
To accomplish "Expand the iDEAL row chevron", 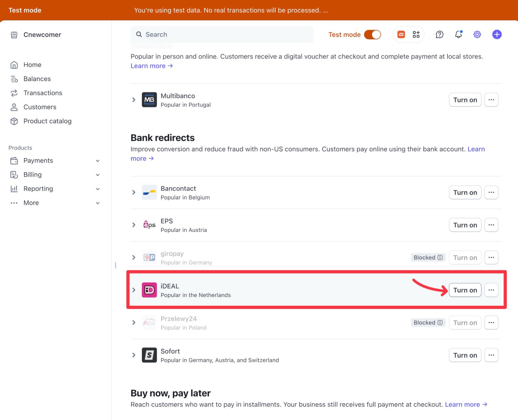I will point(134,290).
